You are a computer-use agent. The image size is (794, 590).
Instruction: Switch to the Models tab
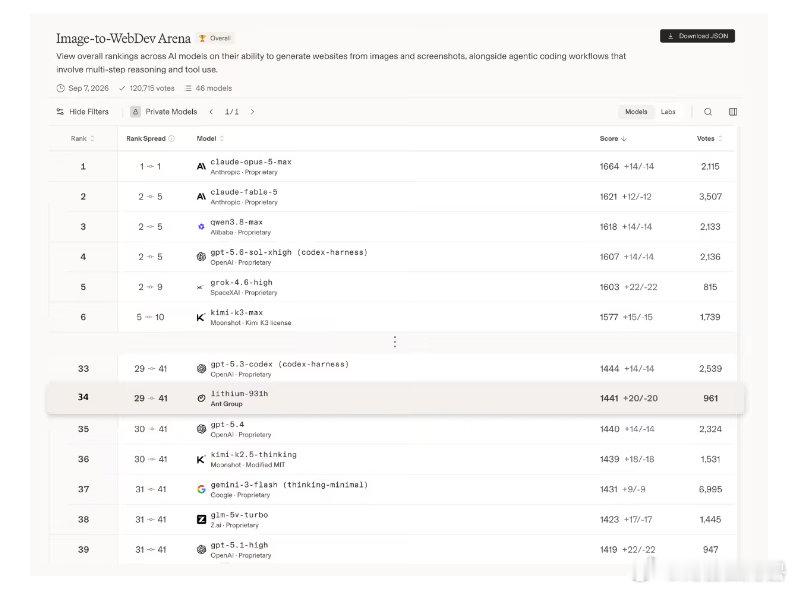click(x=636, y=112)
